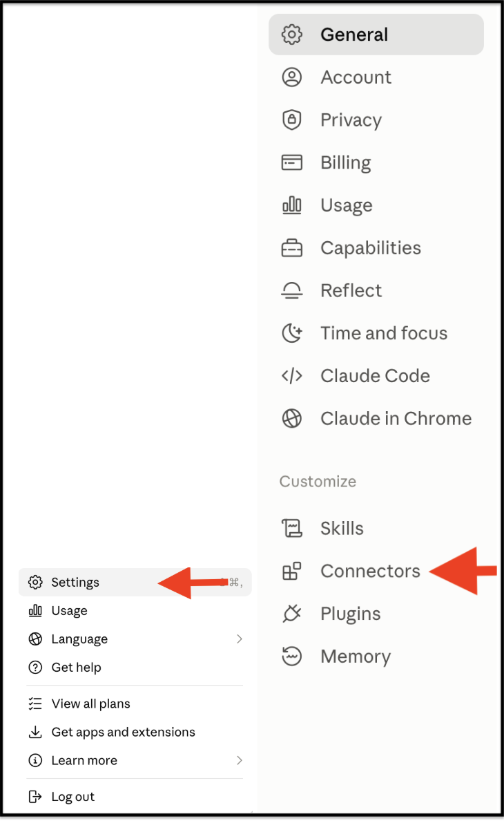Click the Billing card icon
Viewport: 504px width, 821px height.
[292, 162]
